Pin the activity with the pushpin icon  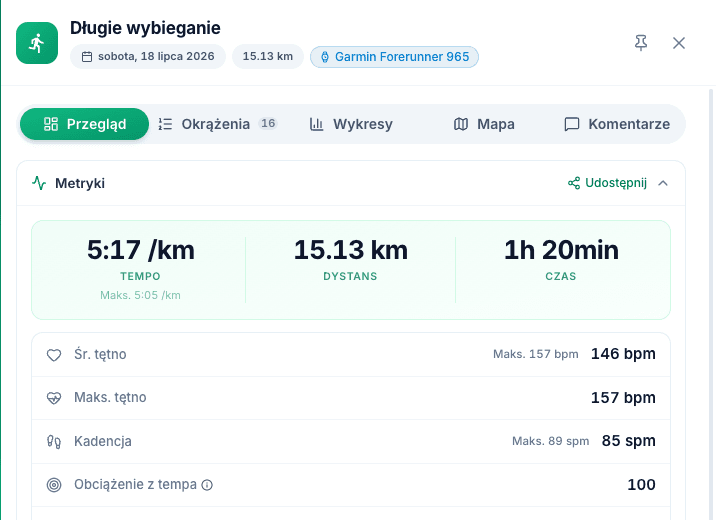pos(641,43)
